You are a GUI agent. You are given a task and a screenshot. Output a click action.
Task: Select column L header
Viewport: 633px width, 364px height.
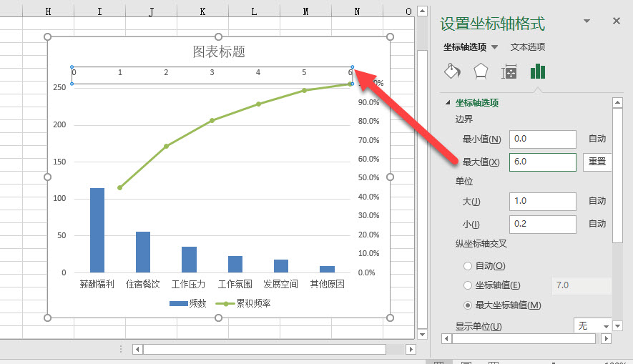[254, 11]
